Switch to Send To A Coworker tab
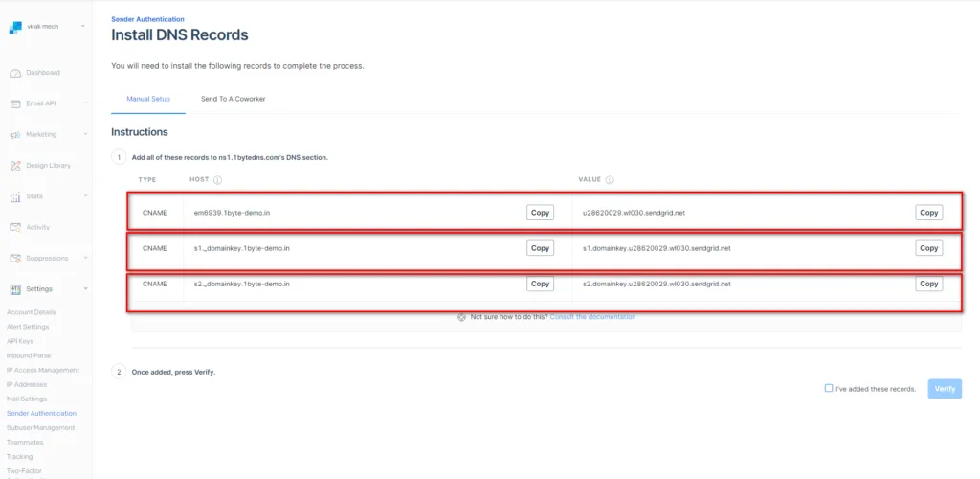This screenshot has height=479, width=980. pyautogui.click(x=234, y=99)
